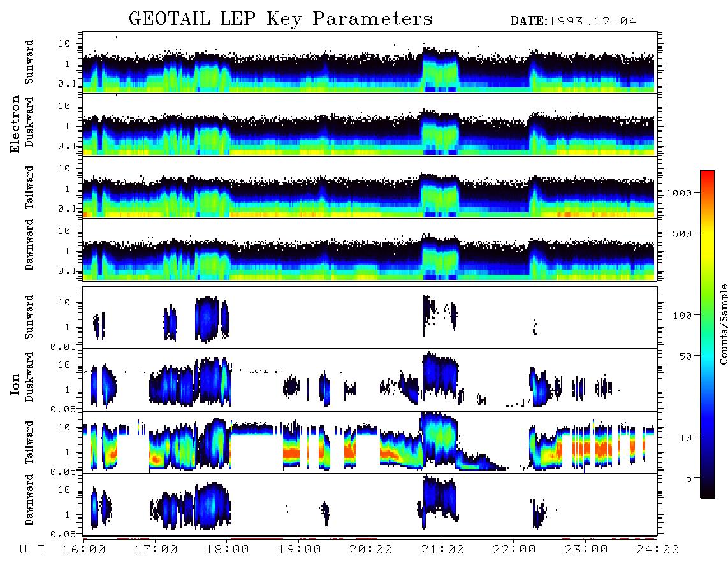The height and width of the screenshot is (561, 728).
Task: Click the 'Counts/Sample' colorbar label
Action: [724, 324]
